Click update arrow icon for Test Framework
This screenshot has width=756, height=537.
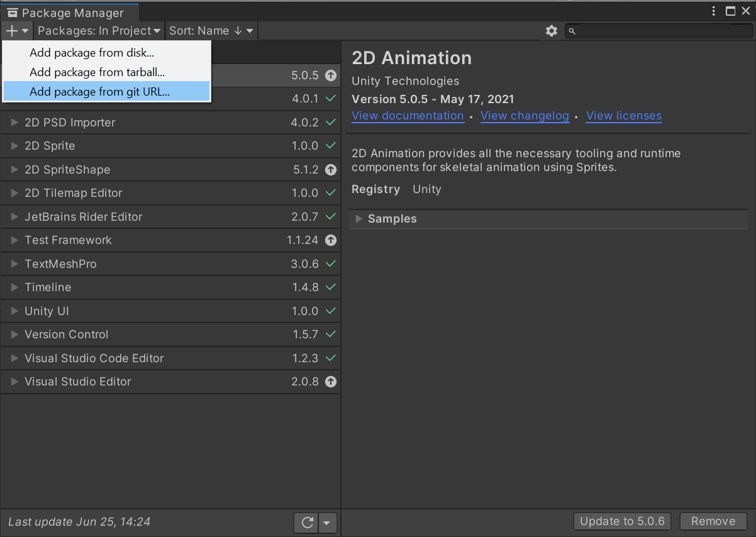point(331,240)
